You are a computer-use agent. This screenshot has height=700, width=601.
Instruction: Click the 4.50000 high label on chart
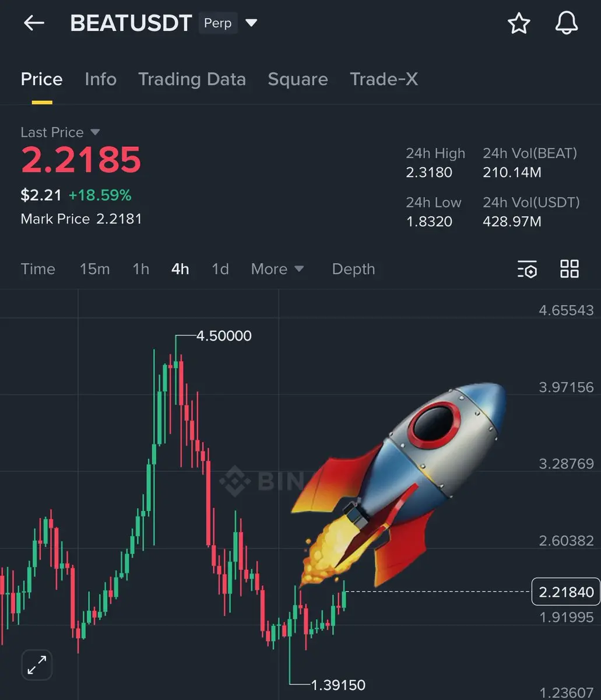(224, 336)
